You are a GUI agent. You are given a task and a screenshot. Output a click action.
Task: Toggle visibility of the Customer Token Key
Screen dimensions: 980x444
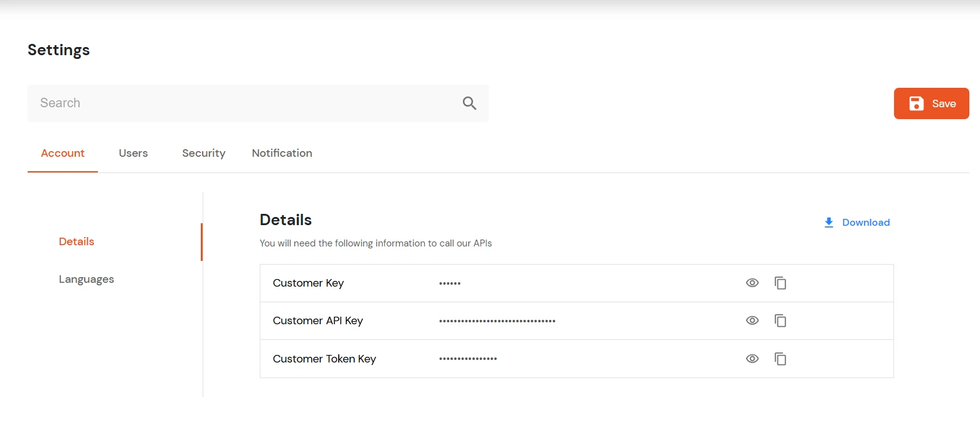click(752, 359)
